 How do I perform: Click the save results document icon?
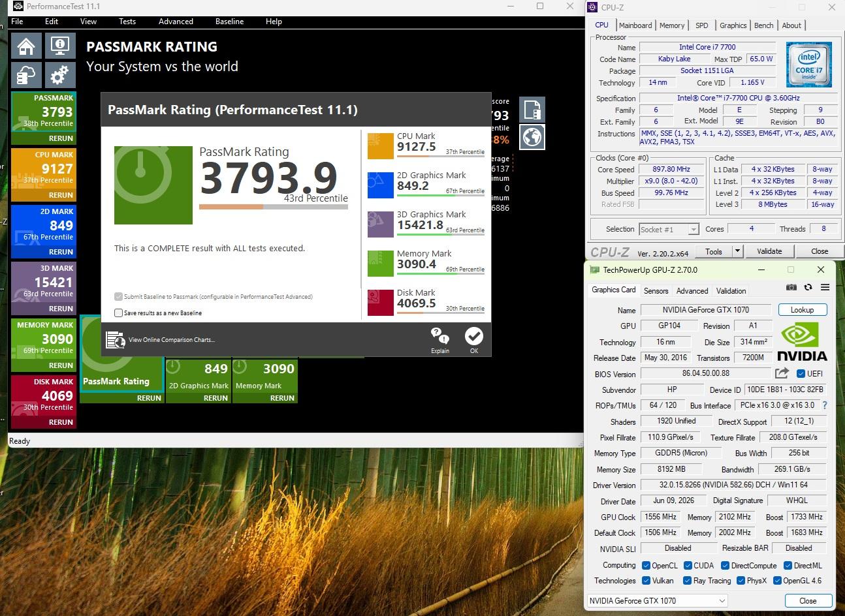pos(532,110)
